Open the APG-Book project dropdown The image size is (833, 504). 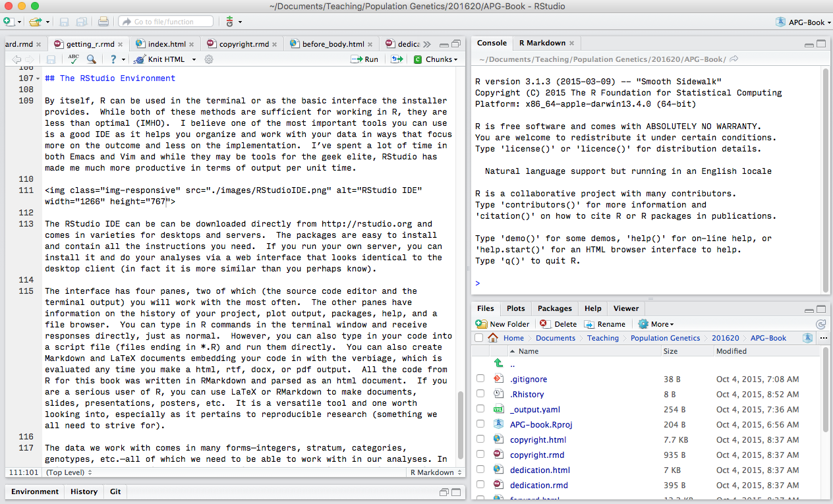(x=803, y=22)
